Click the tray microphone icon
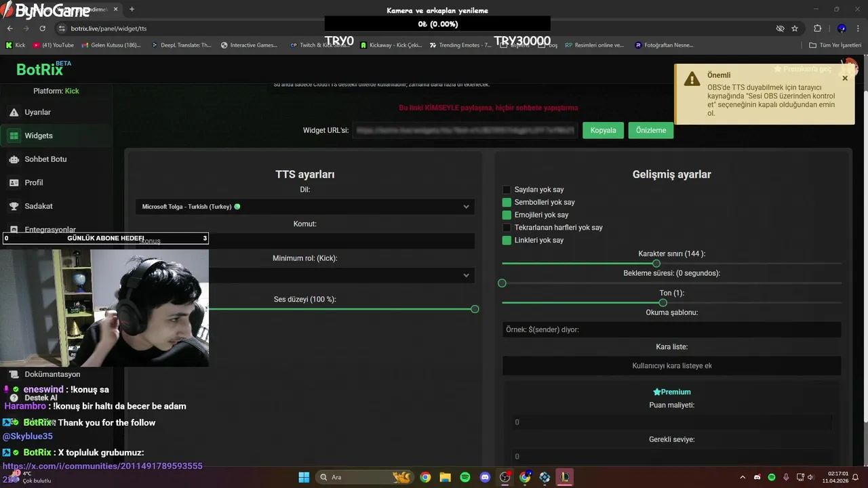Image resolution: width=868 pixels, height=488 pixels. click(786, 477)
